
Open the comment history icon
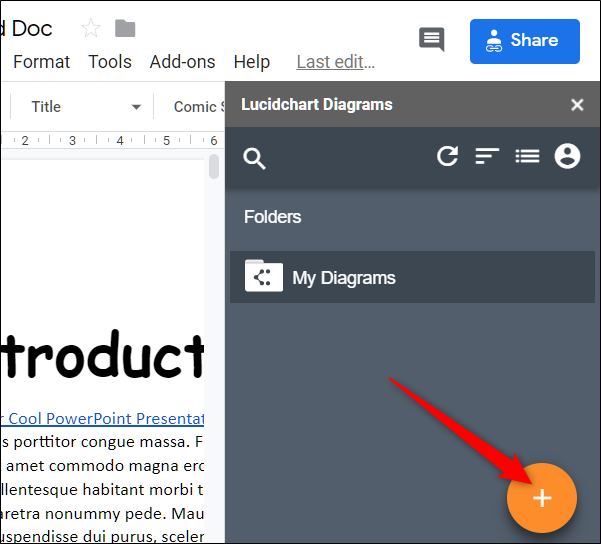(x=432, y=39)
